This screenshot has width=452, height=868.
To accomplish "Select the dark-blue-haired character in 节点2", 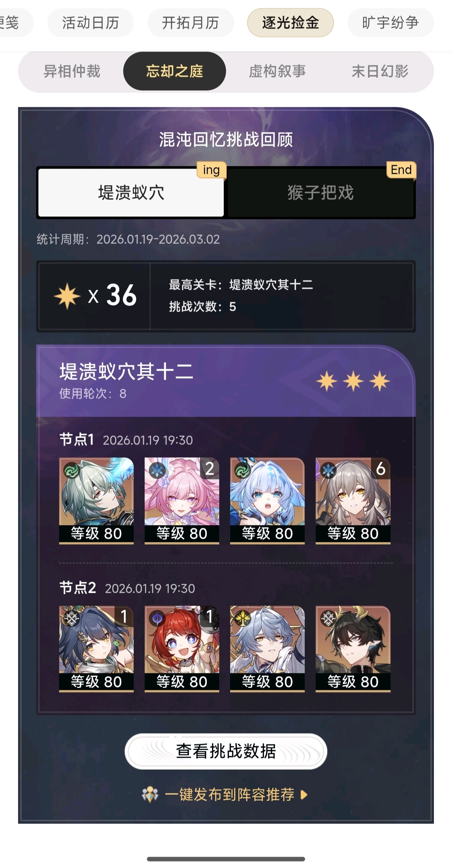I will (x=96, y=649).
